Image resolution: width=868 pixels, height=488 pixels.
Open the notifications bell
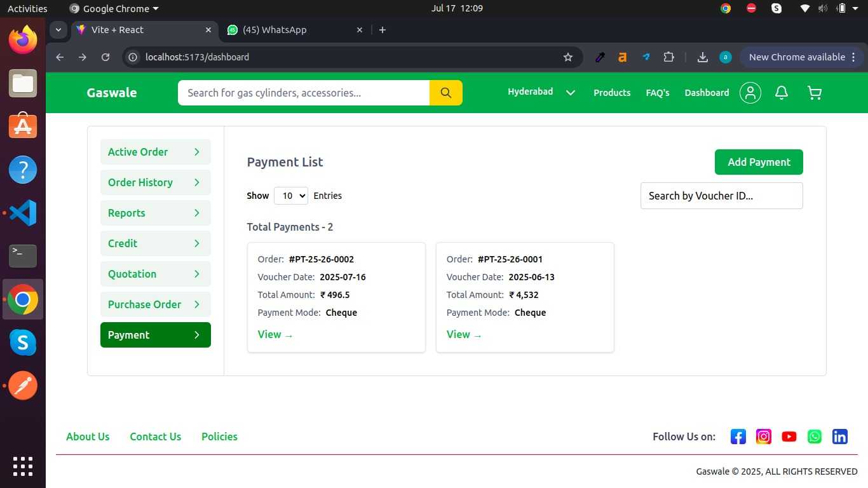(782, 93)
